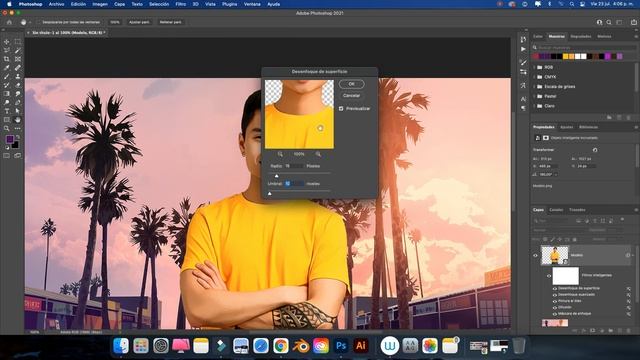Switch to the Canales tab

[556, 210]
